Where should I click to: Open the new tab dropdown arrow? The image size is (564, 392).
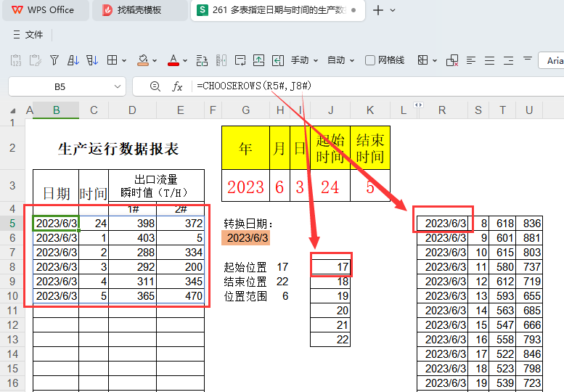point(393,10)
